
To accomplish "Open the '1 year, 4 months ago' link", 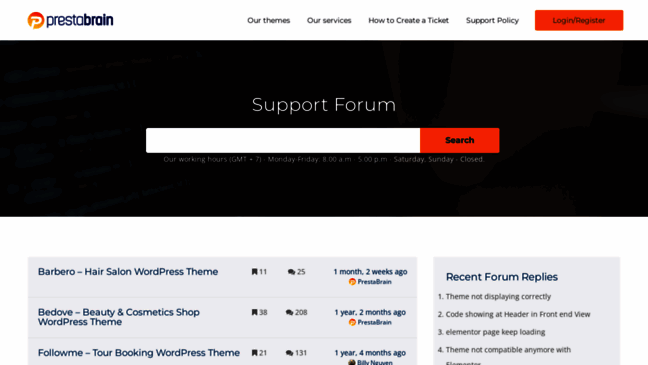I will (370, 353).
